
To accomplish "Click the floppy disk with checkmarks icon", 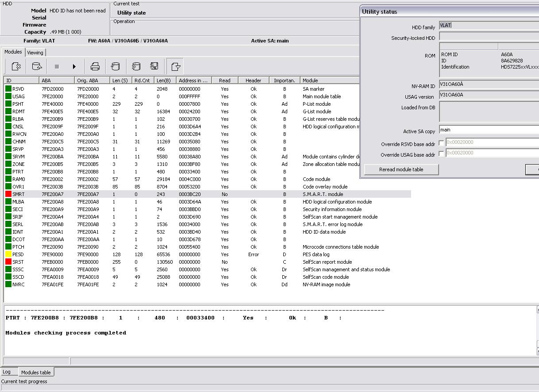I will [154, 66].
